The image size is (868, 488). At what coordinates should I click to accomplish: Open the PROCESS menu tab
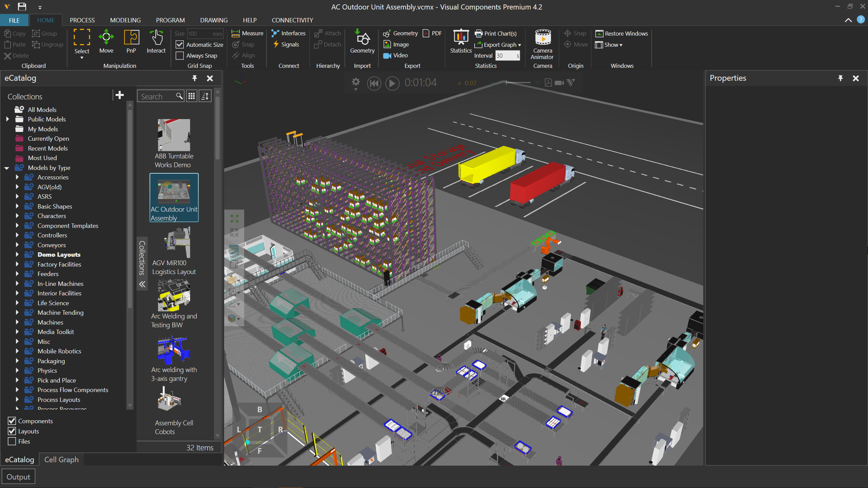pyautogui.click(x=82, y=20)
